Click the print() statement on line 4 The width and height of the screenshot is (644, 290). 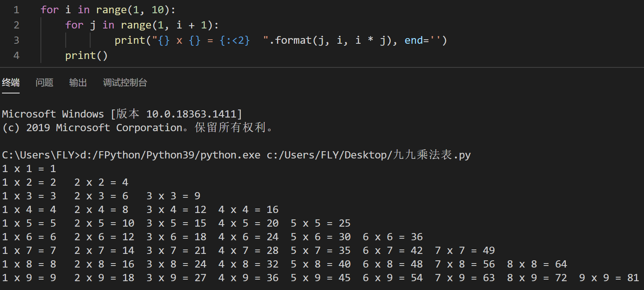(87, 55)
